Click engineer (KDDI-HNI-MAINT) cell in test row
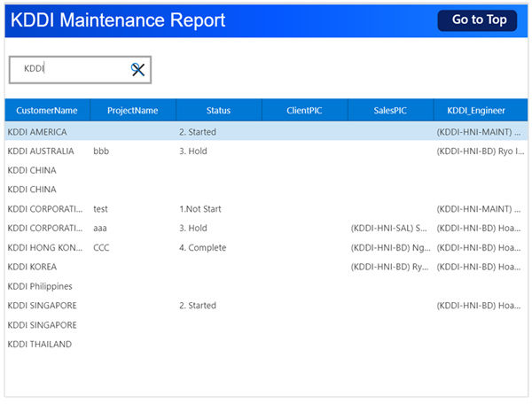 coord(479,209)
